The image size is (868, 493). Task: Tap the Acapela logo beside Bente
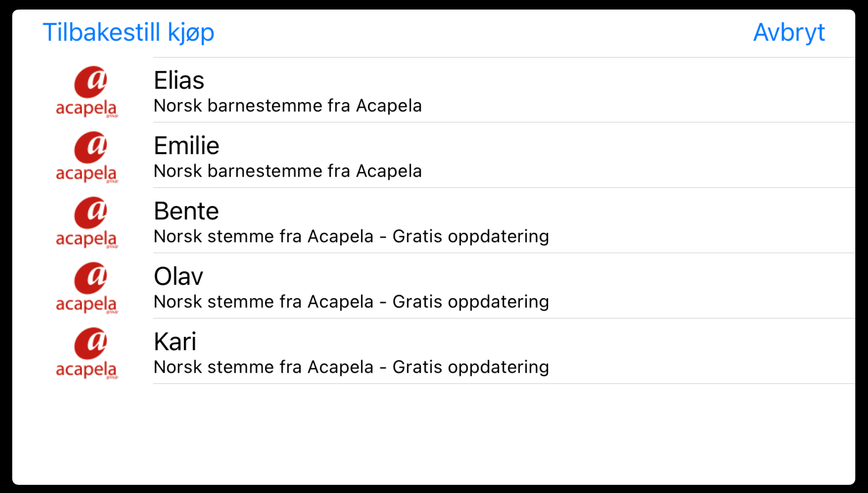(87, 222)
